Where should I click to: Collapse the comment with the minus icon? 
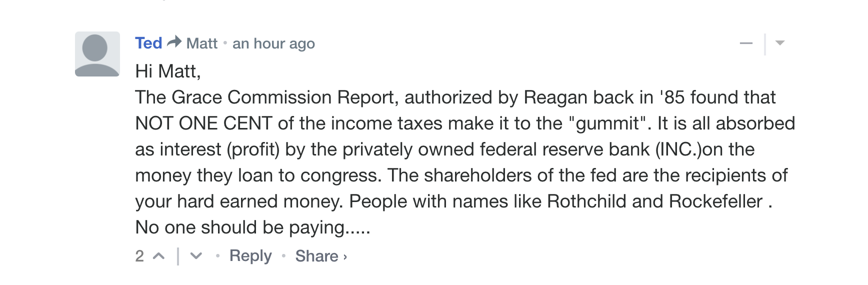(x=746, y=43)
